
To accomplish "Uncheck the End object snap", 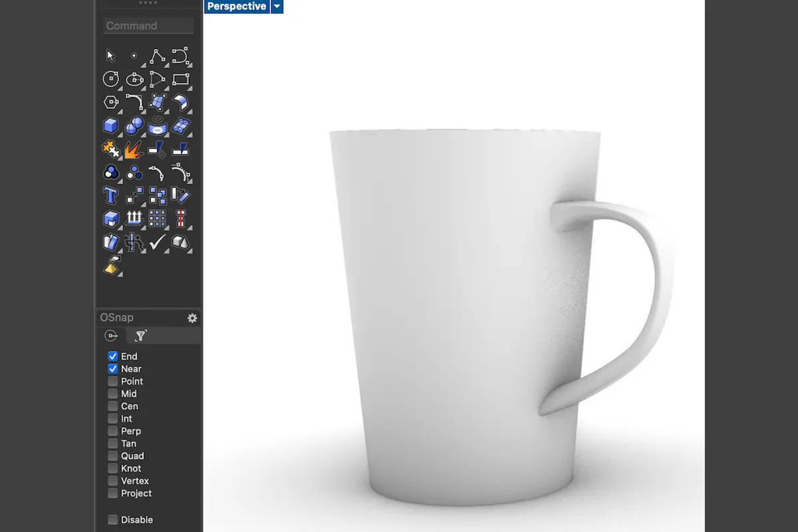I will (112, 356).
